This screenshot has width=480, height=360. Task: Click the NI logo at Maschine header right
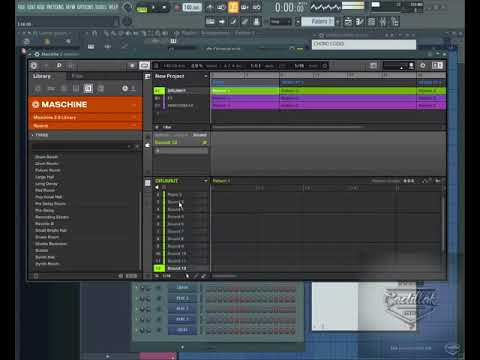pyautogui.click(x=437, y=65)
